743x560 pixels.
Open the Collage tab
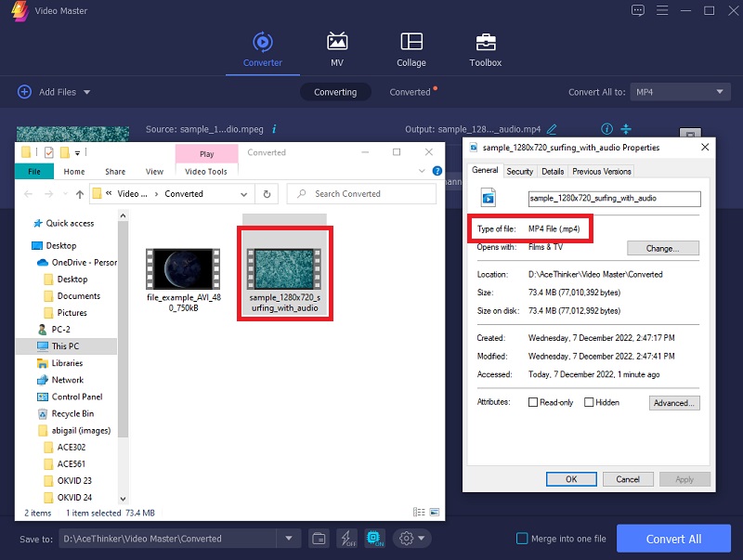(411, 49)
